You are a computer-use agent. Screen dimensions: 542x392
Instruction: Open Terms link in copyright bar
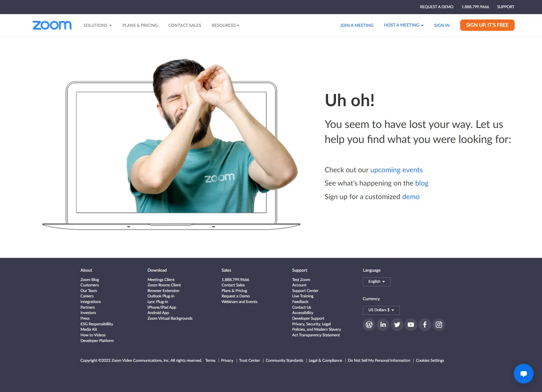tap(210, 360)
